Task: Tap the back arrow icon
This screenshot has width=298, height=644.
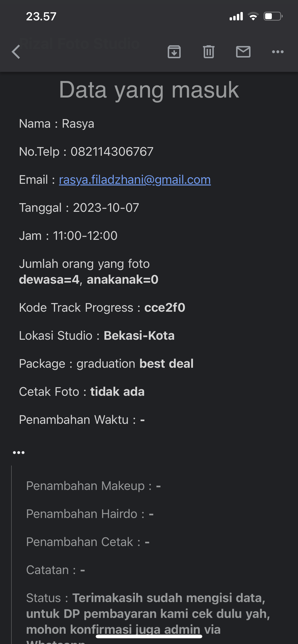Action: (x=16, y=52)
